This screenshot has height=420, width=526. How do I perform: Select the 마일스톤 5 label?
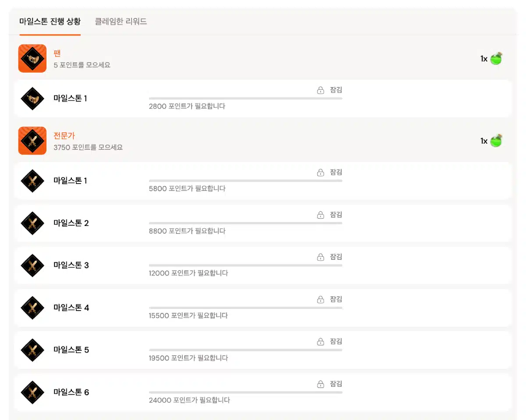pyautogui.click(x=71, y=350)
